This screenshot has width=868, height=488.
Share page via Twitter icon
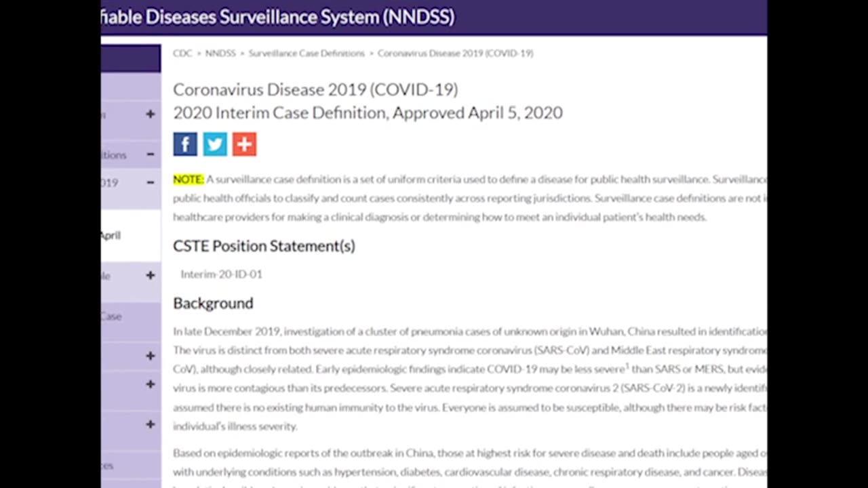click(215, 144)
